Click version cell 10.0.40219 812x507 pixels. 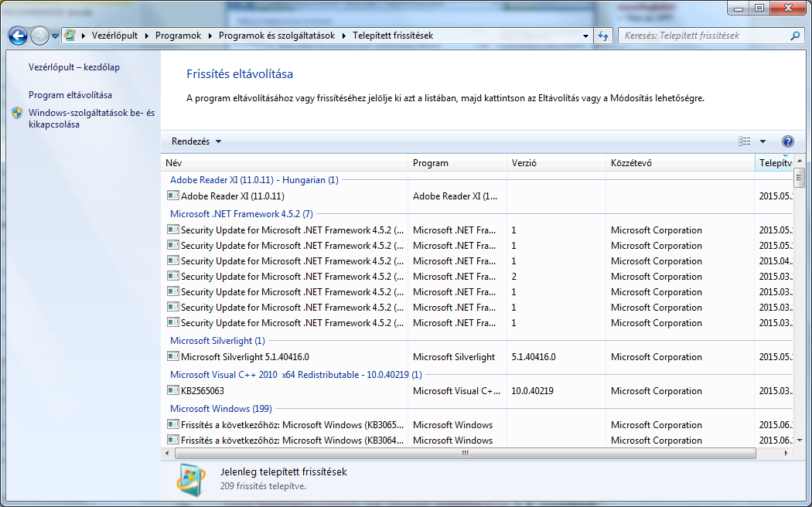(x=532, y=391)
